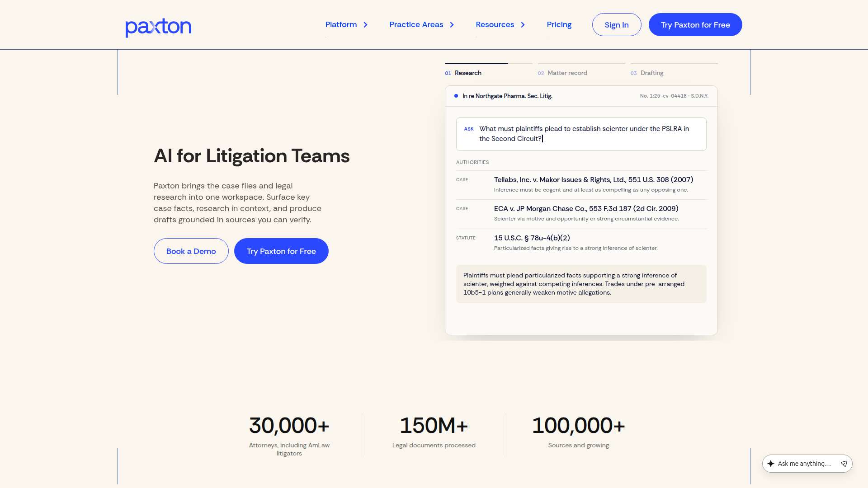Click the ASK question input box

[x=581, y=134]
